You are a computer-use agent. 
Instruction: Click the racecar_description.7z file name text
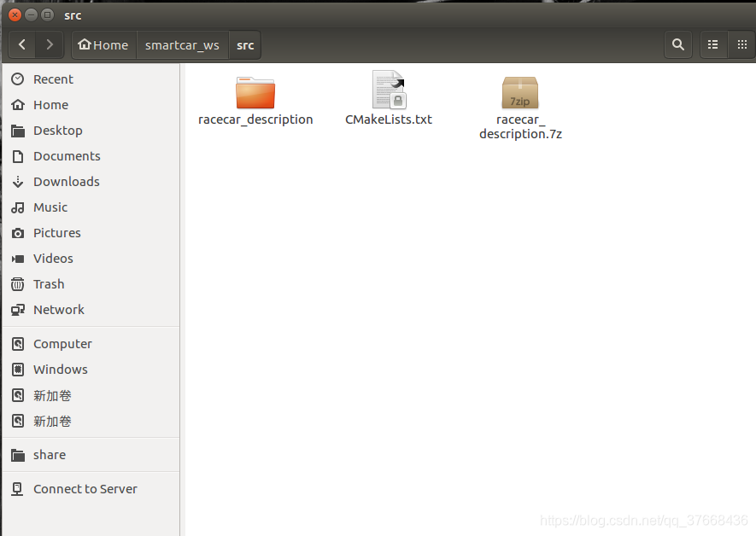coord(521,126)
